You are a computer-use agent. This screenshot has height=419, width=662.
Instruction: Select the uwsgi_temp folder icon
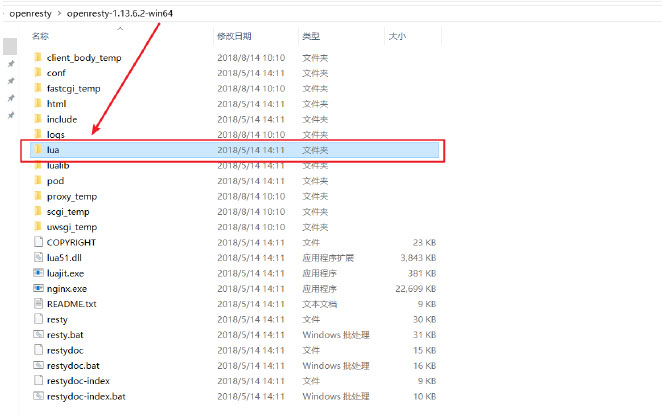(38, 226)
